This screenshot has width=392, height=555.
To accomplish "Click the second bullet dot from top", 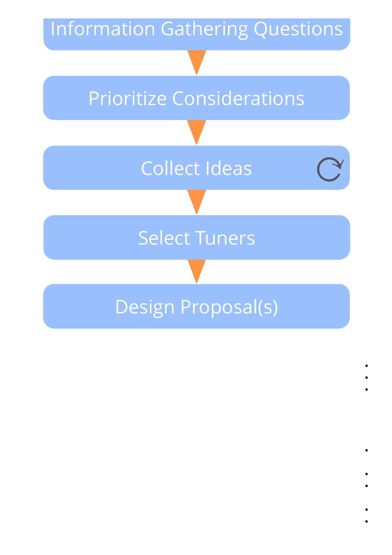I will tap(366, 378).
